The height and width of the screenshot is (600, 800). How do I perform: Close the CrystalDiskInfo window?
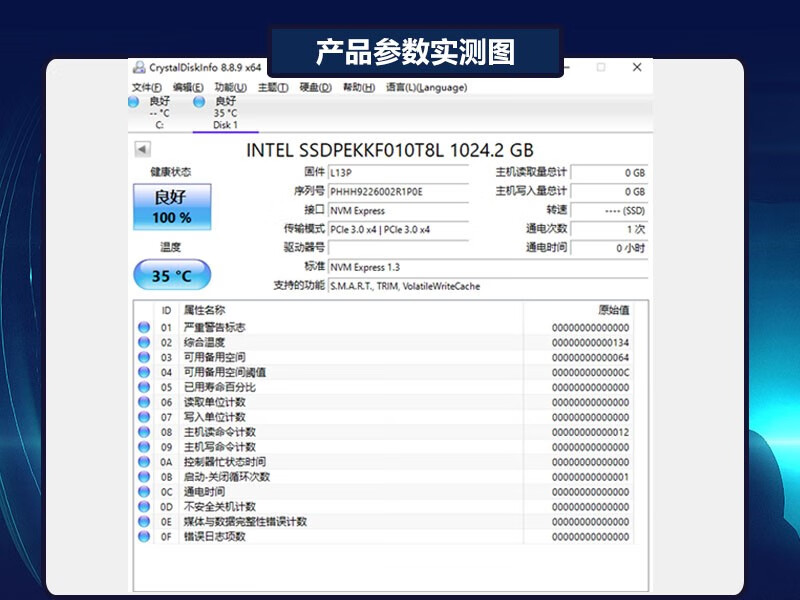[637, 67]
